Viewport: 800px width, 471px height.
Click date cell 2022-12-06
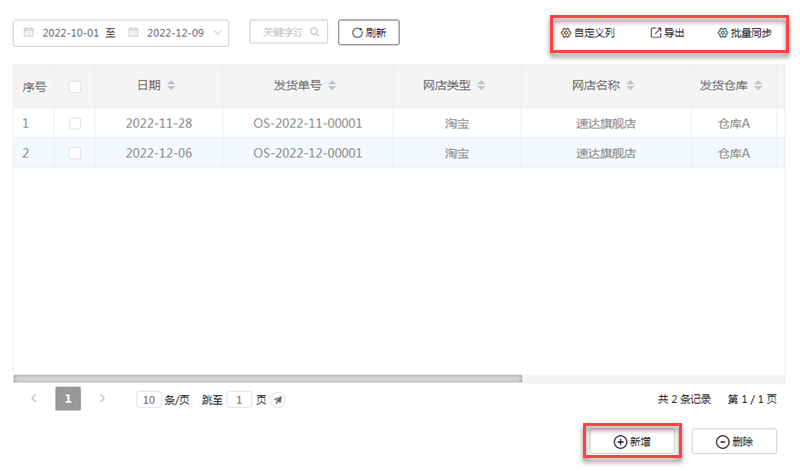[159, 153]
